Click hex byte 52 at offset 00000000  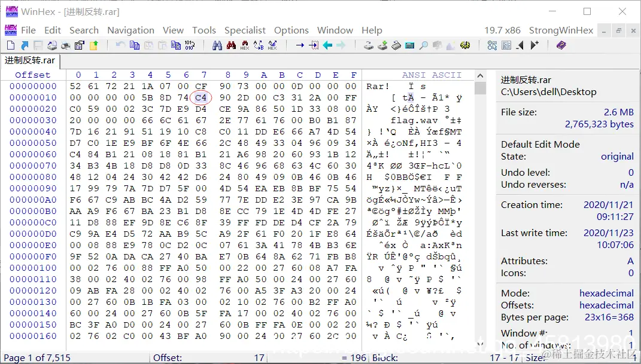(x=75, y=86)
